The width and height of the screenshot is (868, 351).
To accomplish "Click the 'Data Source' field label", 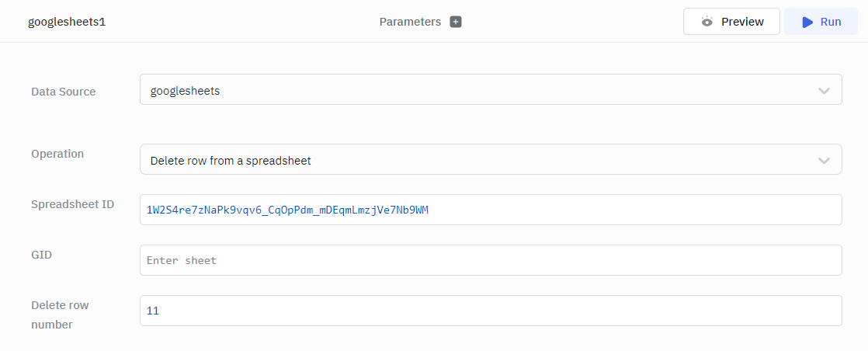I will coord(64,92).
